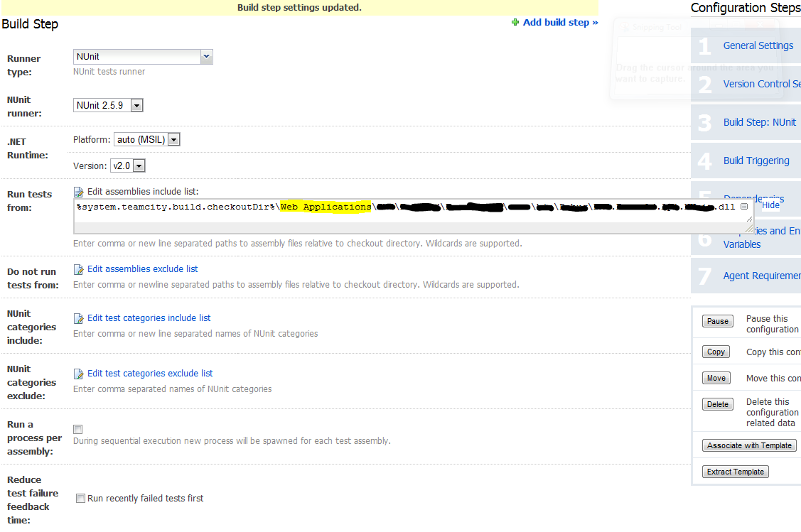This screenshot has height=532, width=801.
Task: Click the Extract Template button
Action: click(x=735, y=472)
